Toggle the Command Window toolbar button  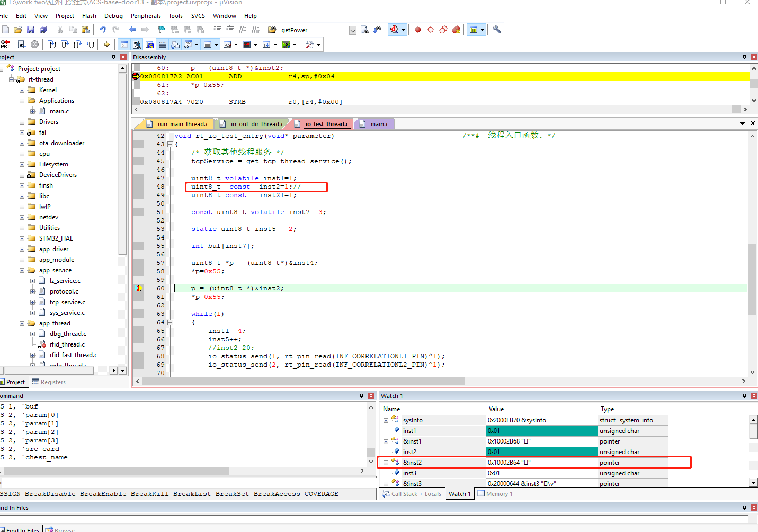(x=124, y=45)
